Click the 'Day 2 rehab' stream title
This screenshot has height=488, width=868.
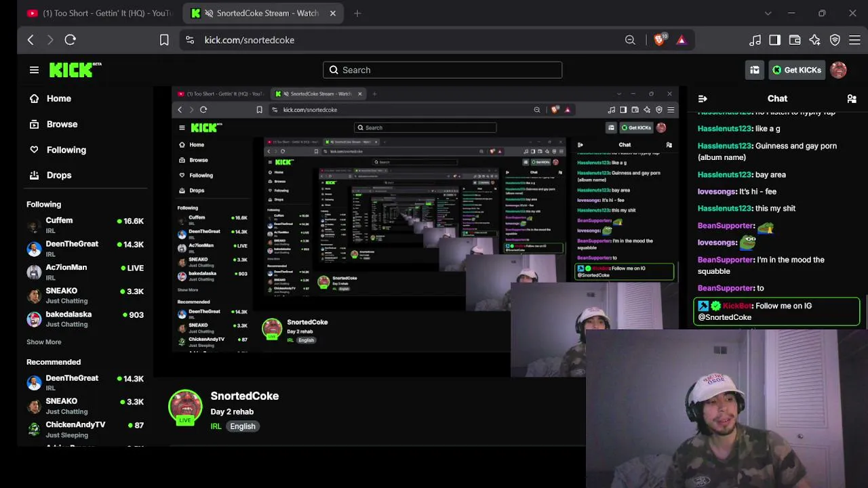click(x=232, y=411)
